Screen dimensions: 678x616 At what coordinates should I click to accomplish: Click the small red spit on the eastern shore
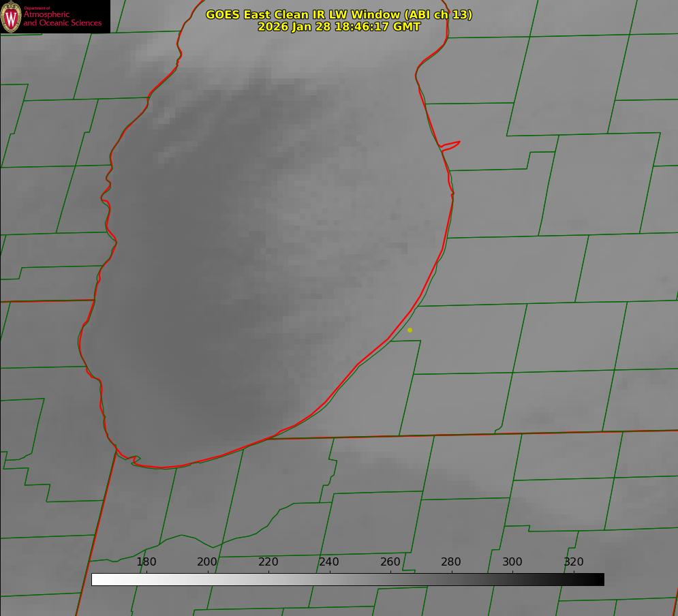(x=451, y=144)
